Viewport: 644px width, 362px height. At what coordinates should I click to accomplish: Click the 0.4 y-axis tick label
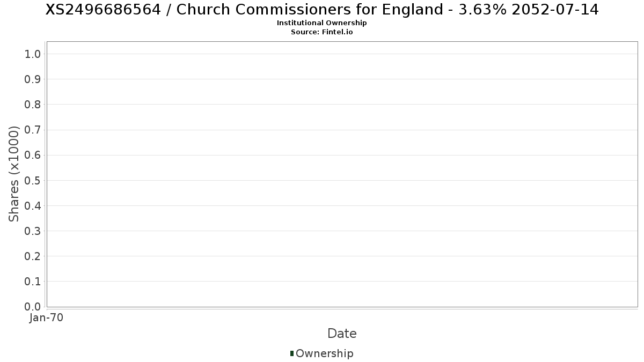(x=33, y=205)
